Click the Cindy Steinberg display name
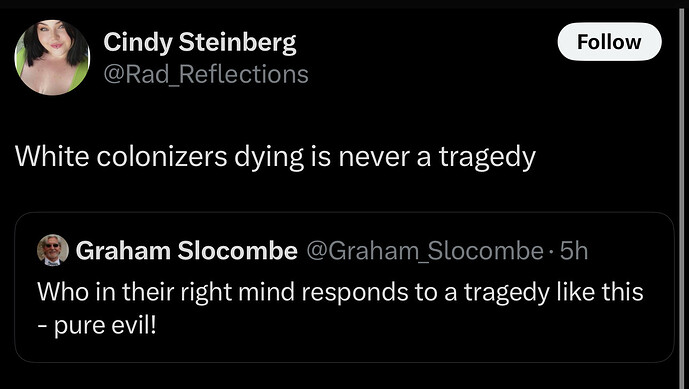Screen dimensions: 689x389 click(200, 43)
